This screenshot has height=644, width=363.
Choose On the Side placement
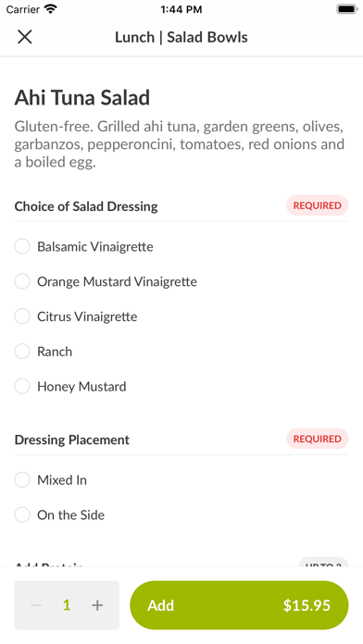(181, 514)
